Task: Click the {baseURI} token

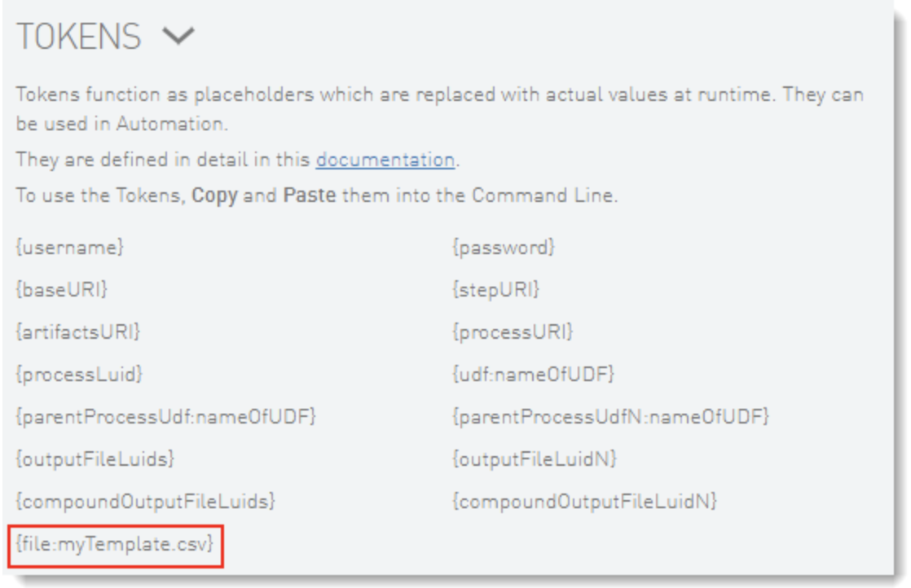Action: click(x=62, y=289)
